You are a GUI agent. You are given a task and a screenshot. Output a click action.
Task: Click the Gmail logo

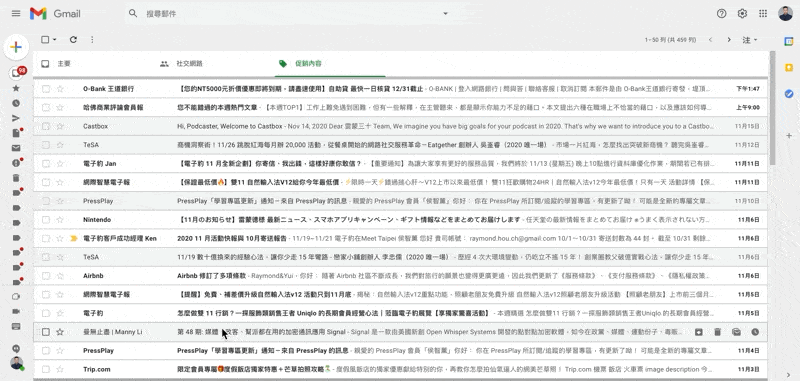[55, 13]
